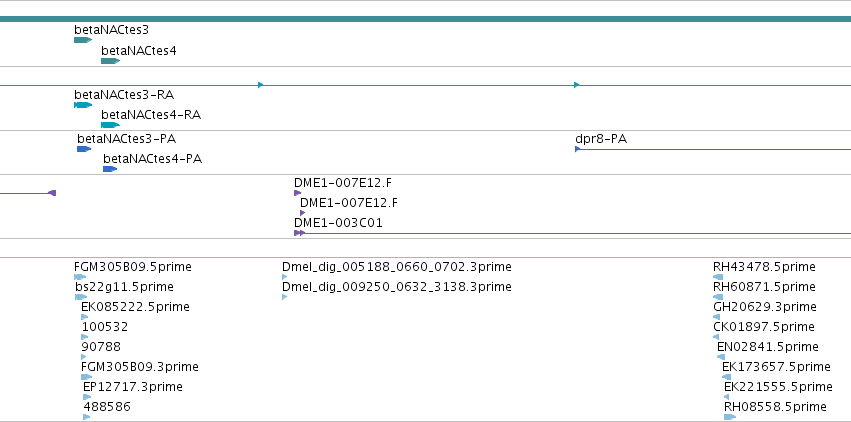Select the EK173657.5prime EST glyph
This screenshot has height=422, width=851.
point(726,377)
